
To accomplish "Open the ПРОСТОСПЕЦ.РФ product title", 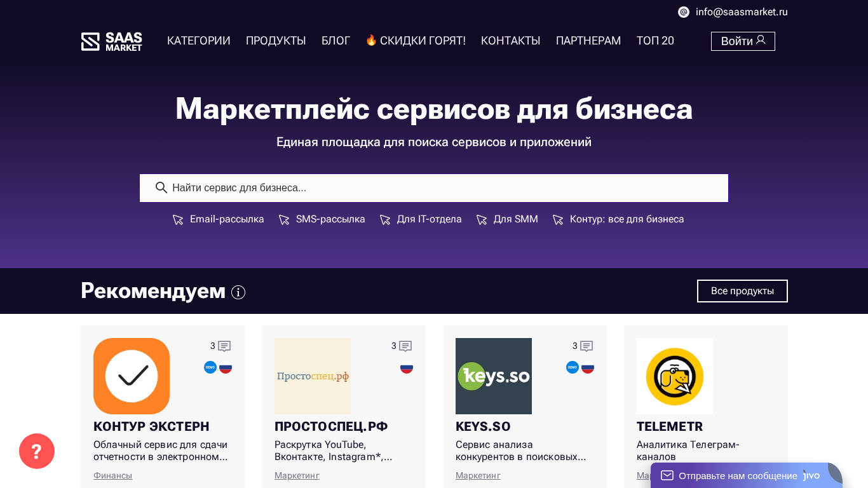I will (x=331, y=426).
